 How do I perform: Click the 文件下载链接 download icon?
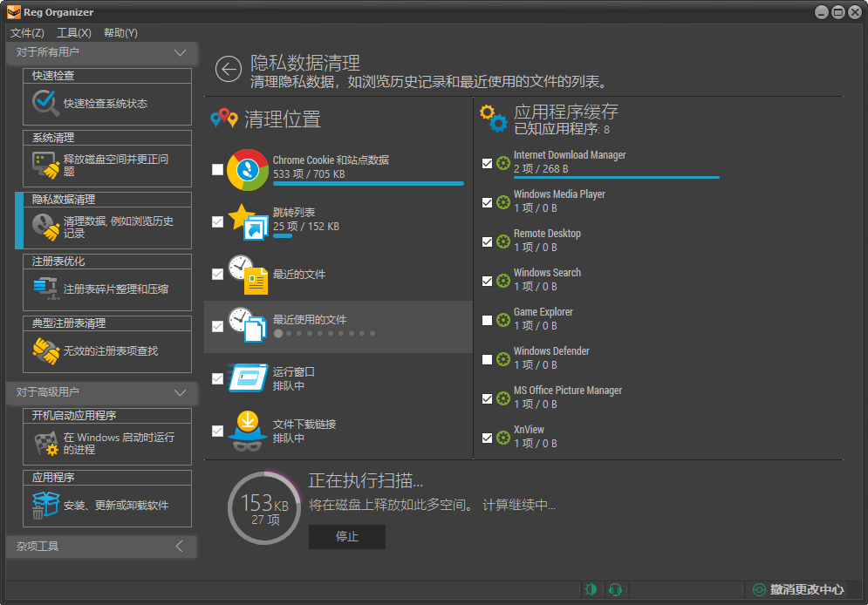pyautogui.click(x=248, y=431)
